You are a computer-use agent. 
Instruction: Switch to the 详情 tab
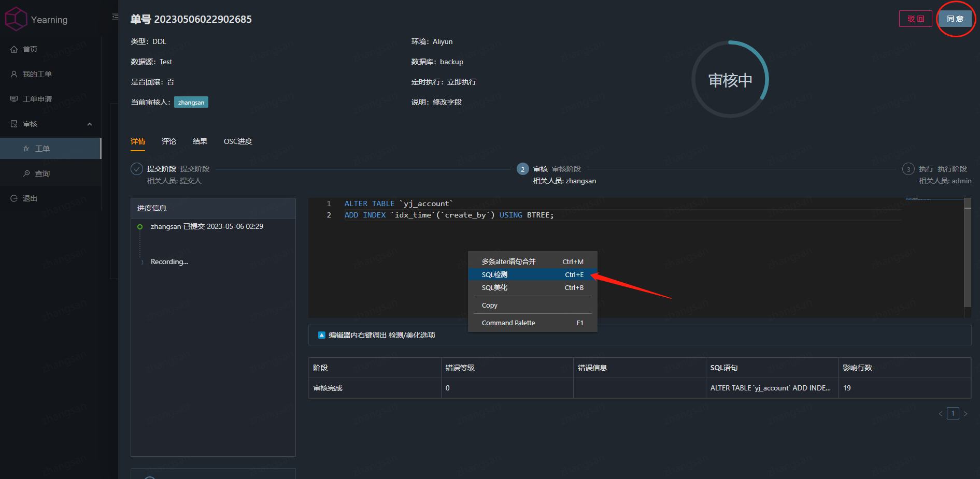(x=138, y=141)
